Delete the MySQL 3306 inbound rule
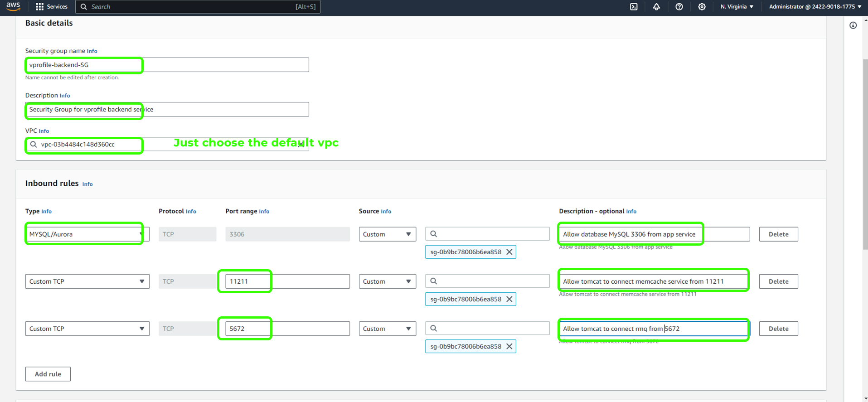The width and height of the screenshot is (868, 402). click(x=778, y=234)
